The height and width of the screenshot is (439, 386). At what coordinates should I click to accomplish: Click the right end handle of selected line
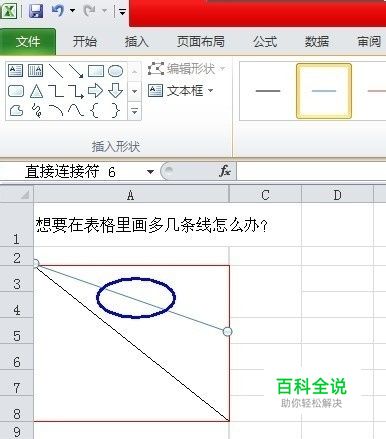click(227, 332)
